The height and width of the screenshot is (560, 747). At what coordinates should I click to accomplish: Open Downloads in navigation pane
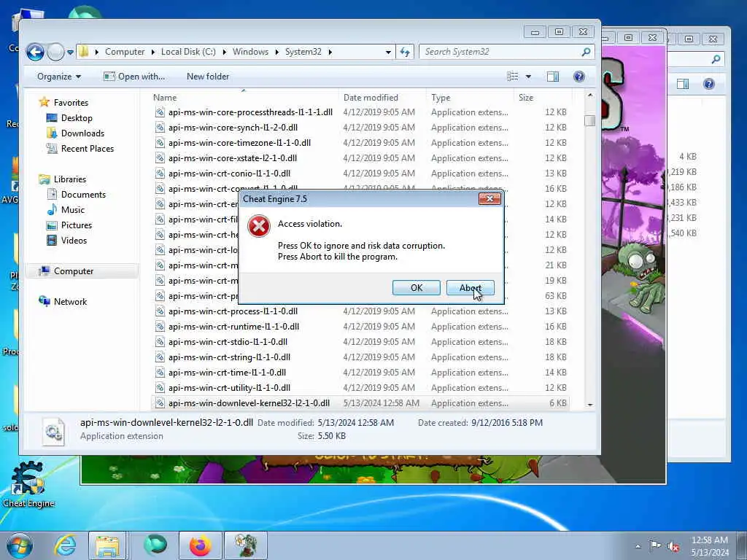pyautogui.click(x=82, y=133)
